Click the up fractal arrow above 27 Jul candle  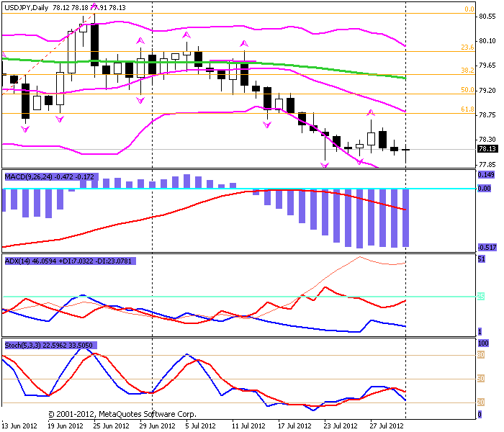click(372, 112)
